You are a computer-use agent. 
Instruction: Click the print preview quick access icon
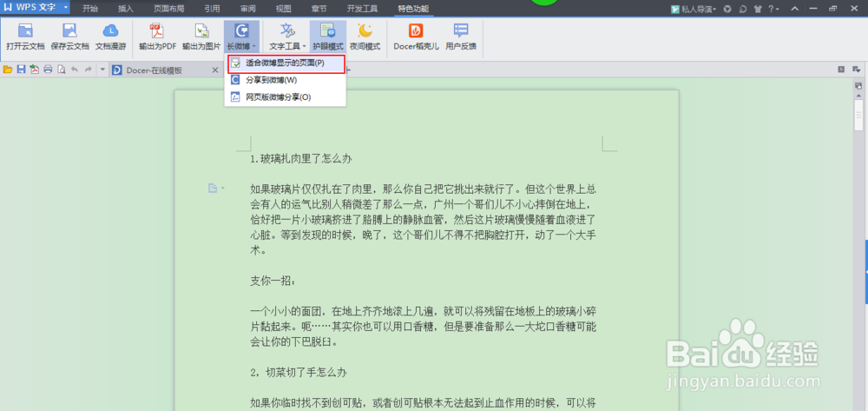pos(61,70)
